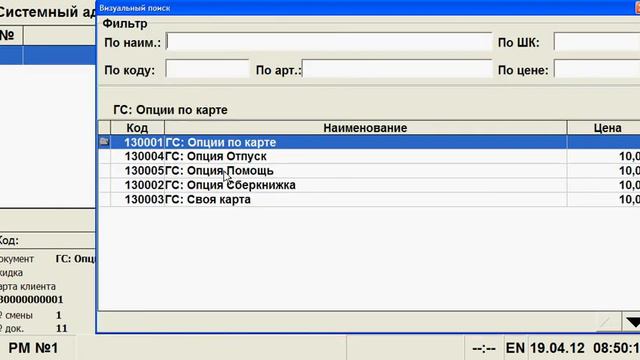640x360 pixels.
Task: Click the down arrow button at dialog bottom
Action: (x=631, y=322)
